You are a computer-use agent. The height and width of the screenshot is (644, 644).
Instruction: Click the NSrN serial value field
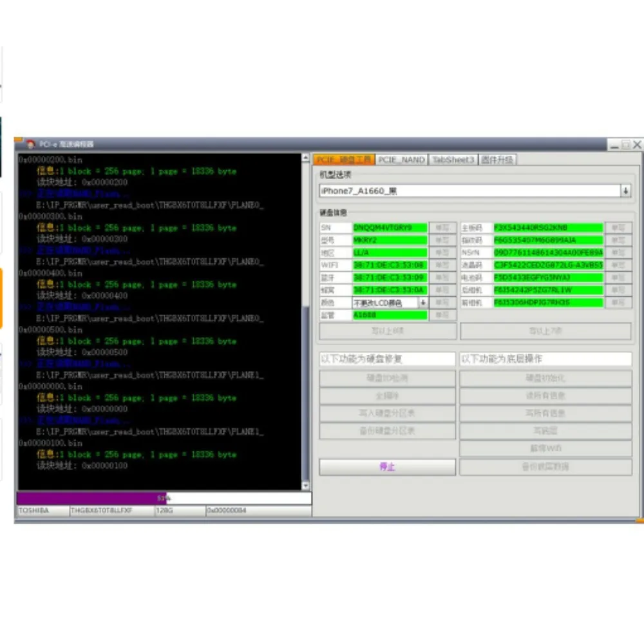[x=548, y=252]
